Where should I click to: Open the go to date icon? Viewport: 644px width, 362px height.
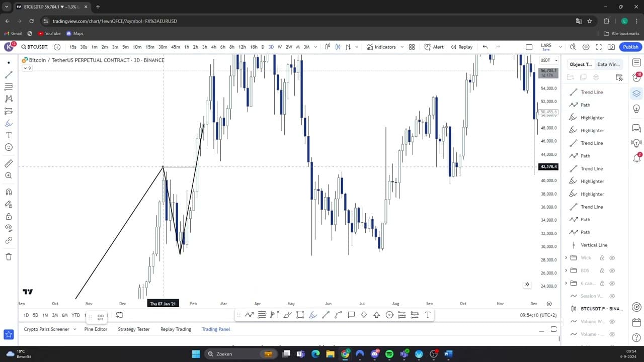[119, 315]
